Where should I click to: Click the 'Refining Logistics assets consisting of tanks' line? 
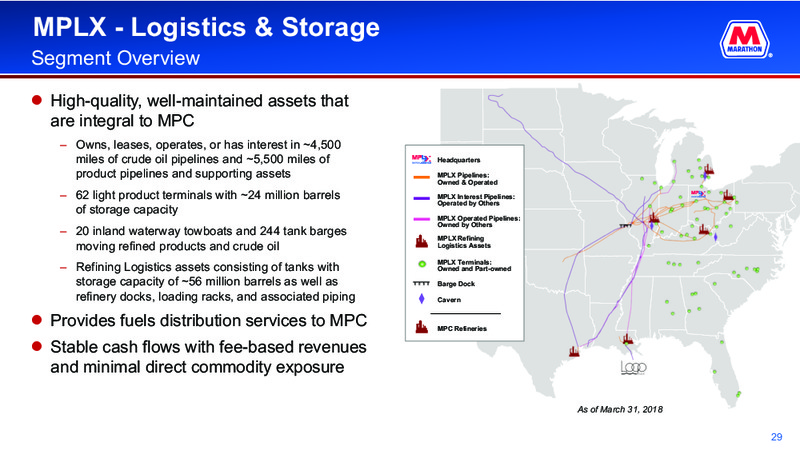215,282
